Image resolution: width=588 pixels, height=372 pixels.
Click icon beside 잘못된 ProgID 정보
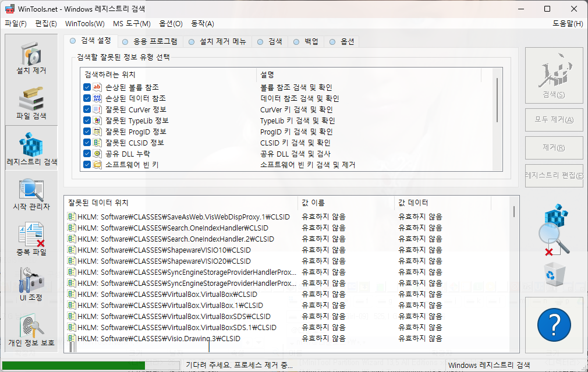(x=97, y=131)
